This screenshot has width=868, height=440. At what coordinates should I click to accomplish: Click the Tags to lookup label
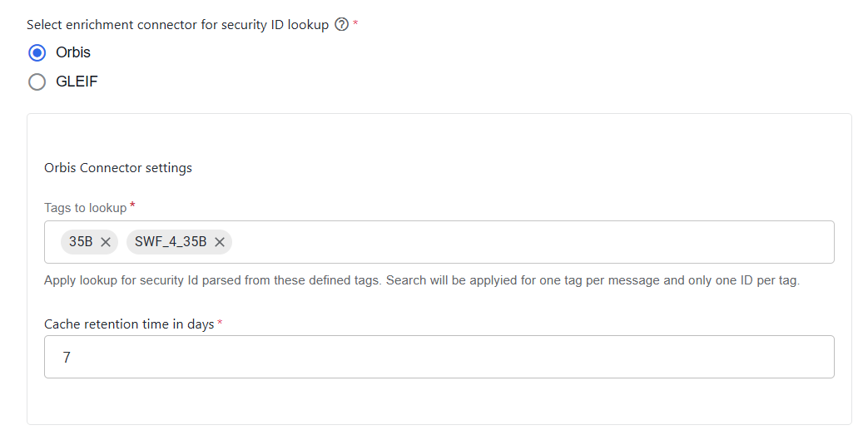pyautogui.click(x=86, y=208)
